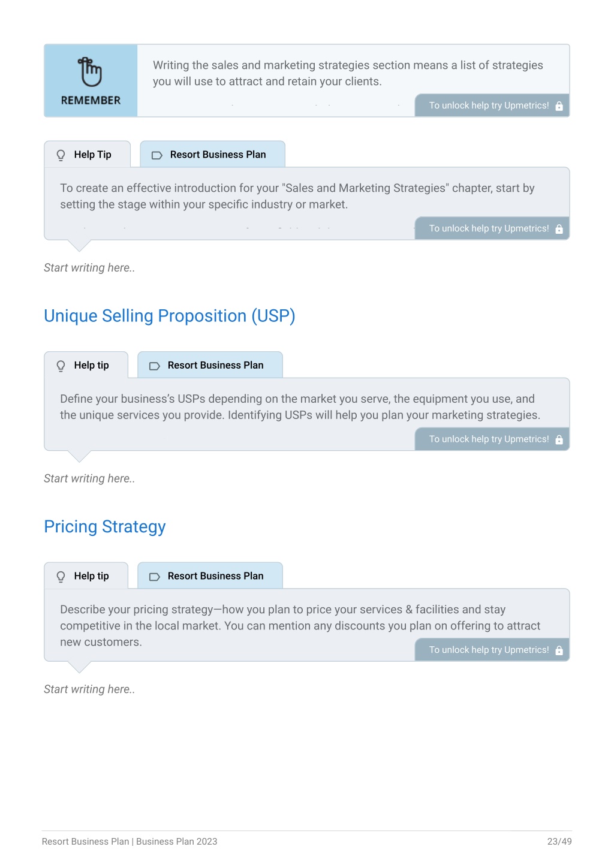This screenshot has height=868, width=614.
Task: Click unlock help button in Sales and Marketing tip
Action: tap(492, 228)
